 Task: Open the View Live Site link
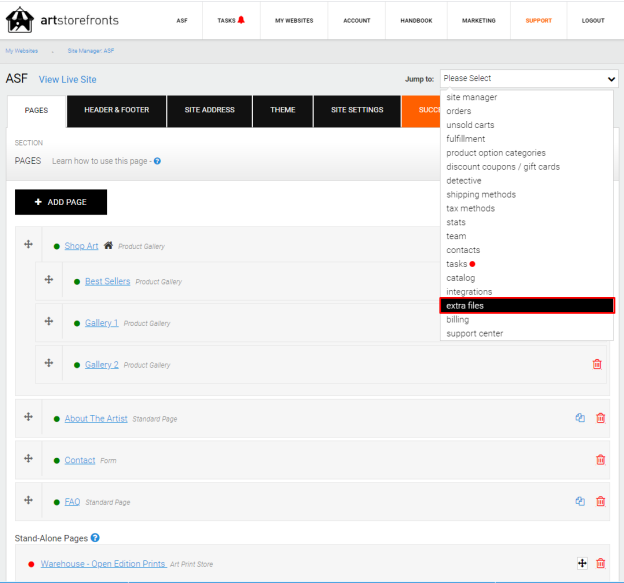coord(68,80)
